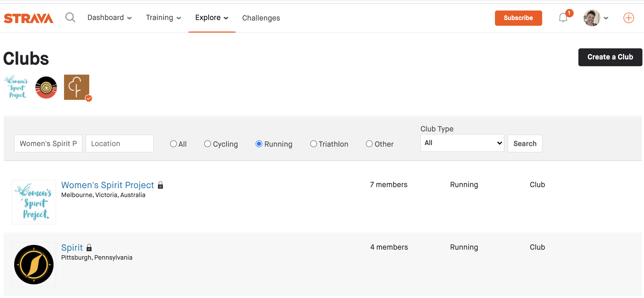Expand the Training menu
Image resolution: width=644 pixels, height=298 pixels.
pyautogui.click(x=163, y=18)
